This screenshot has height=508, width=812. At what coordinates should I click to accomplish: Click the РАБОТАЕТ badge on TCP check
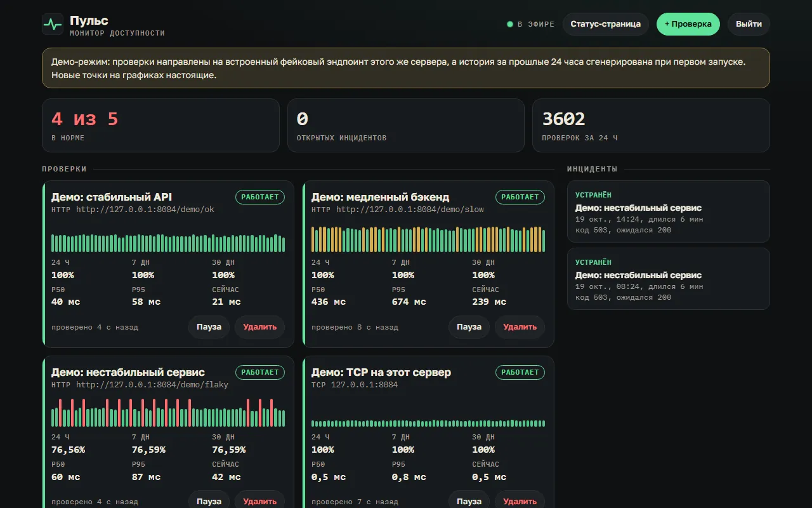tap(520, 372)
